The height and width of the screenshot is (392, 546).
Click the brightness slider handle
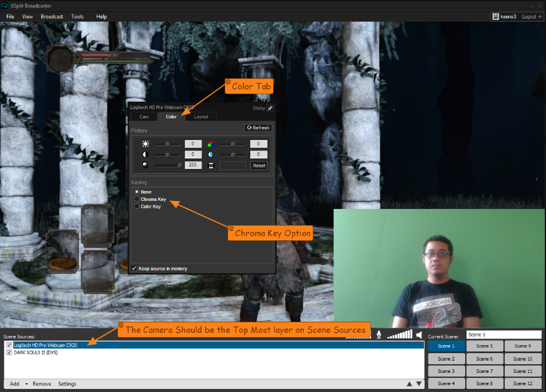pyautogui.click(x=168, y=144)
